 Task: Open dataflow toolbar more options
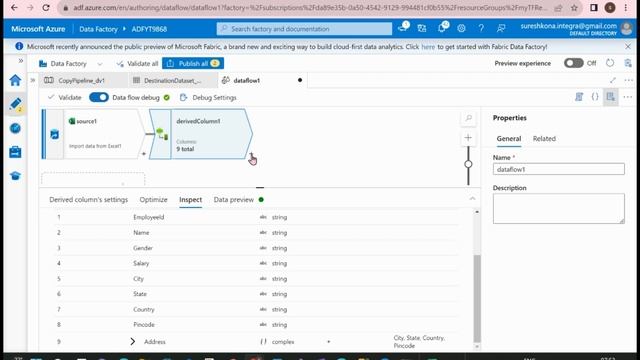(628, 97)
